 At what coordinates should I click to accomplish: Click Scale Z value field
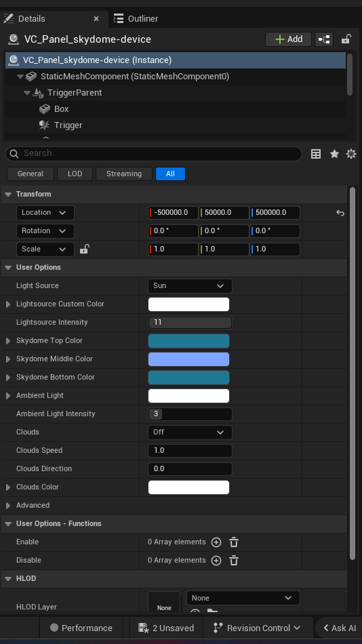pyautogui.click(x=275, y=249)
